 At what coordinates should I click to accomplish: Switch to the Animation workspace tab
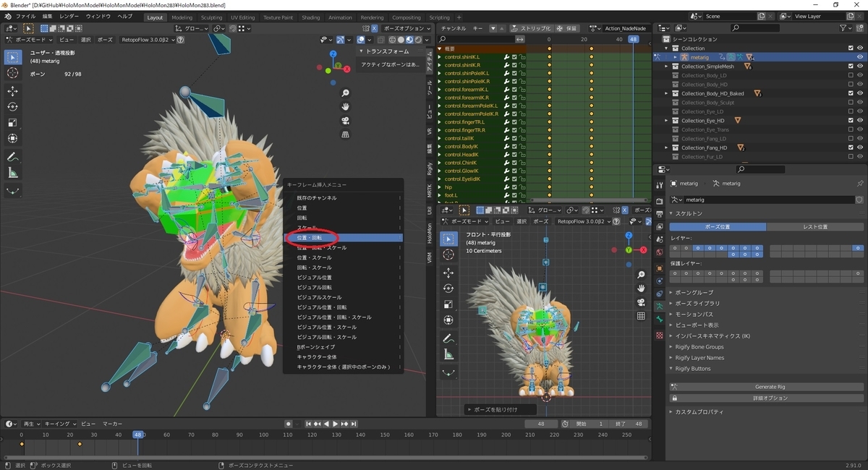point(340,17)
